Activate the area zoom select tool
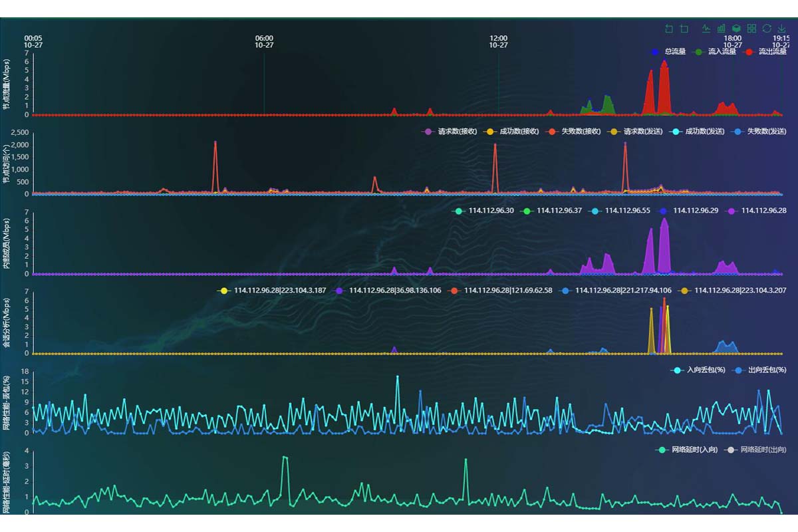 pyautogui.click(x=669, y=29)
